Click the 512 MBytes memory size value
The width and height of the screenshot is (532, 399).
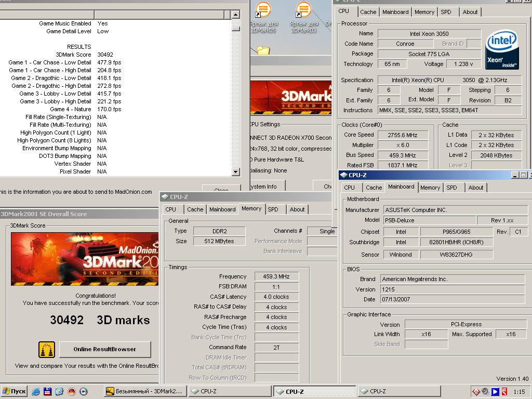[219, 241]
